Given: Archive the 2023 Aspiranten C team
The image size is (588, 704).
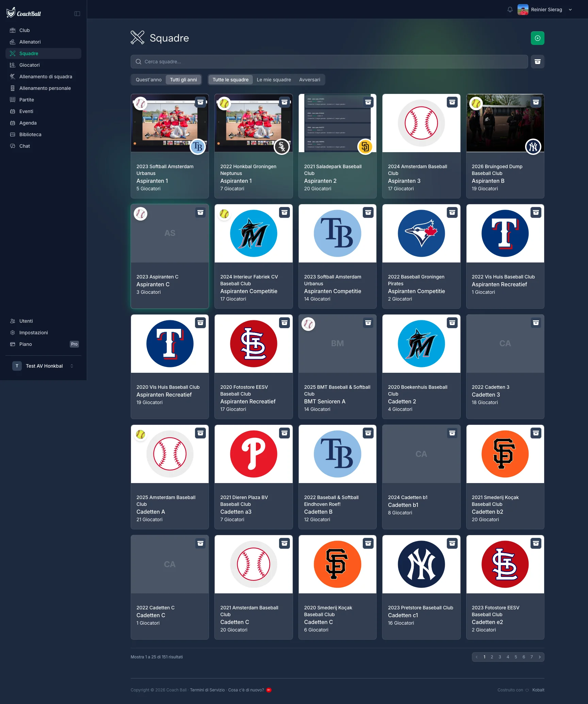Looking at the screenshot, I should 200,212.
